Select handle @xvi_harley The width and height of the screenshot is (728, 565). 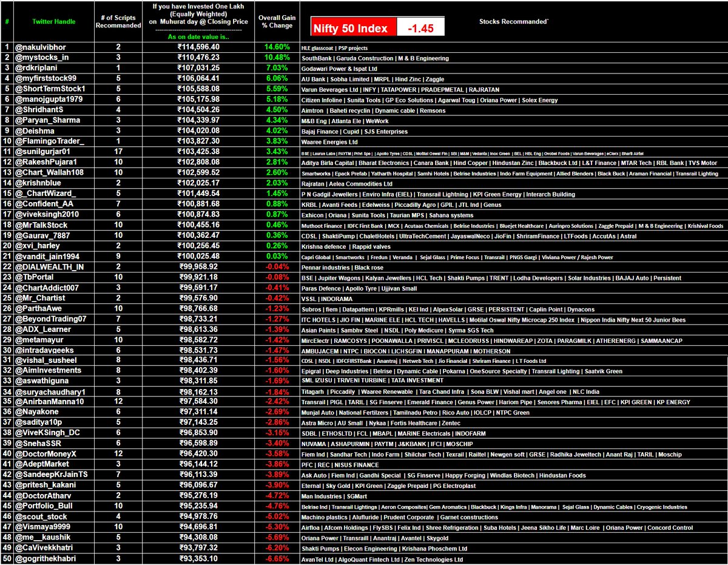(x=39, y=247)
